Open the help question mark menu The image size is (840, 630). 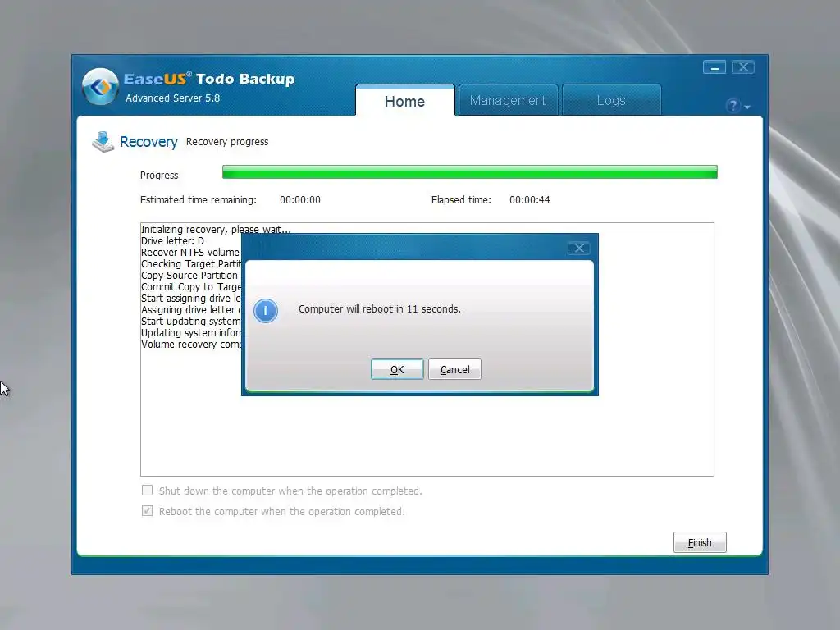click(x=737, y=106)
